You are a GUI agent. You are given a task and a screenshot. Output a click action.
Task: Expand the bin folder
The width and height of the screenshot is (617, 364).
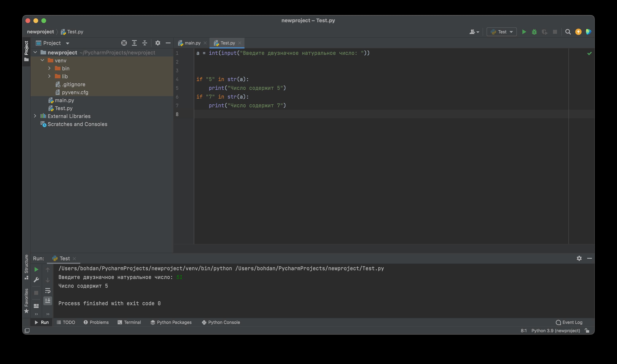(49, 68)
